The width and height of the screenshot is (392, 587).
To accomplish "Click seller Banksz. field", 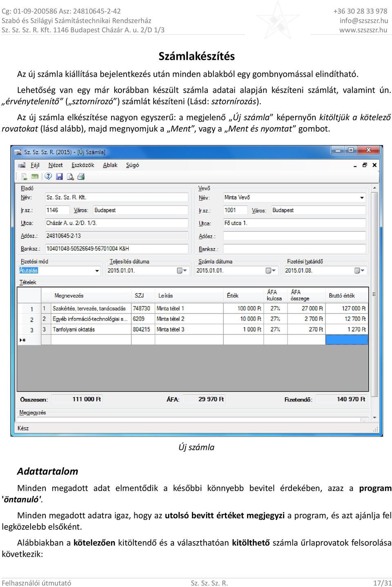I will pyautogui.click(x=116, y=249).
